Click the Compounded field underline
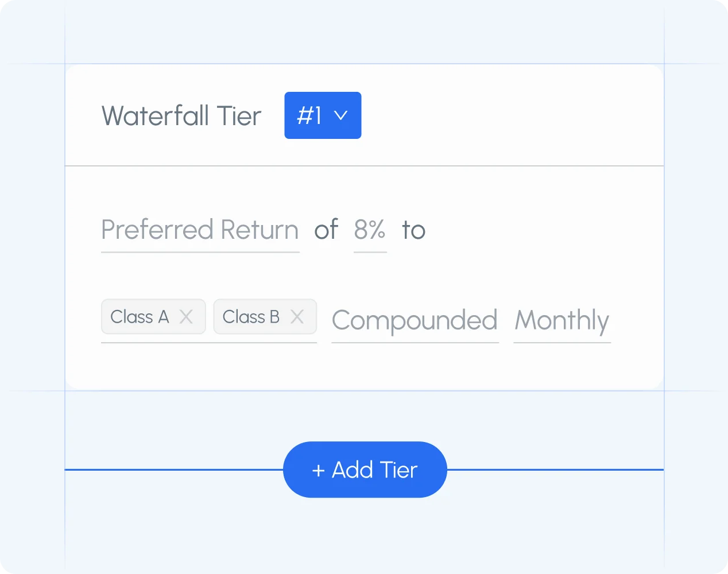Screen dimensions: 728x574 [x=415, y=342]
